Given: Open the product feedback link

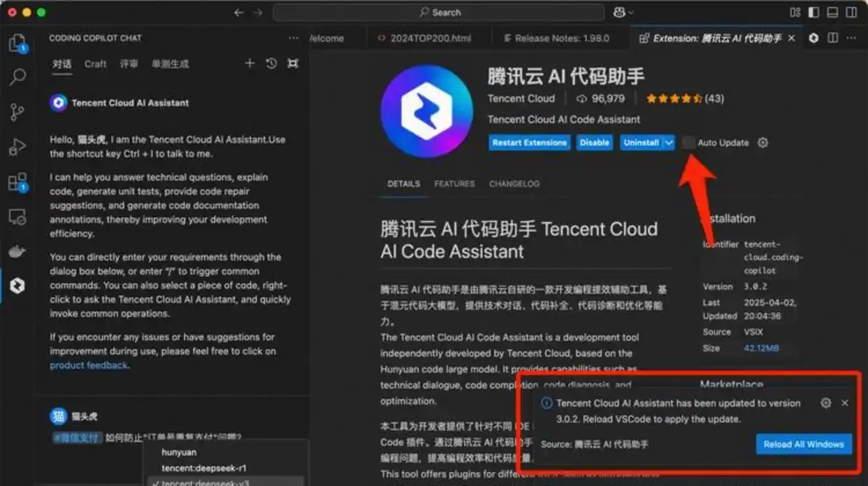Looking at the screenshot, I should pyautogui.click(x=89, y=365).
